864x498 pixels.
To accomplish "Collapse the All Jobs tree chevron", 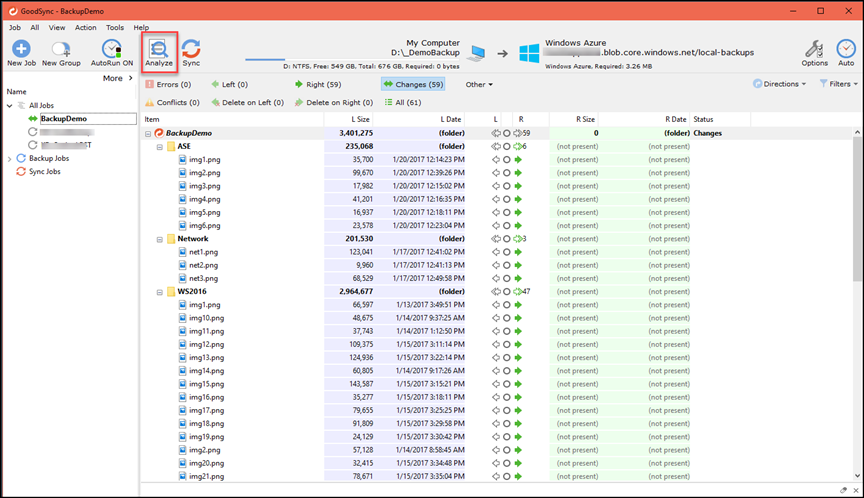I will click(x=9, y=105).
